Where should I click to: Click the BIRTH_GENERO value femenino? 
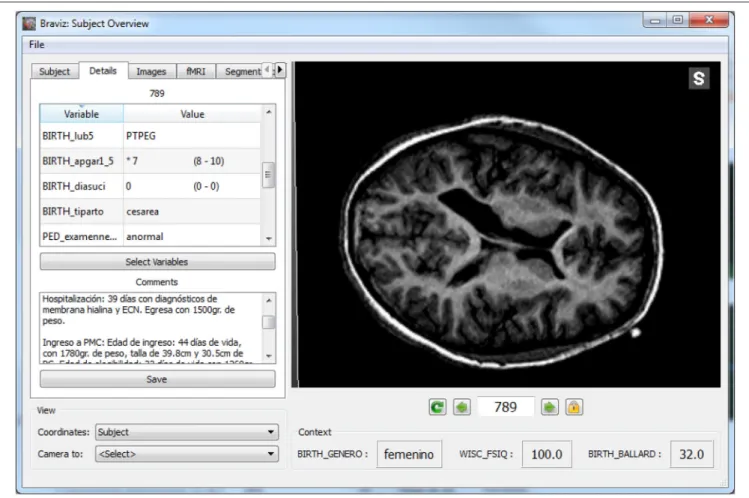tap(409, 454)
